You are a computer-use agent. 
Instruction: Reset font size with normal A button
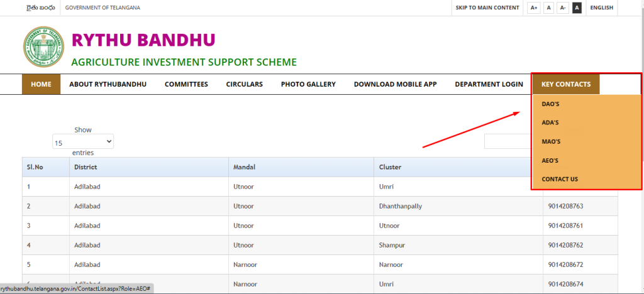pos(549,8)
